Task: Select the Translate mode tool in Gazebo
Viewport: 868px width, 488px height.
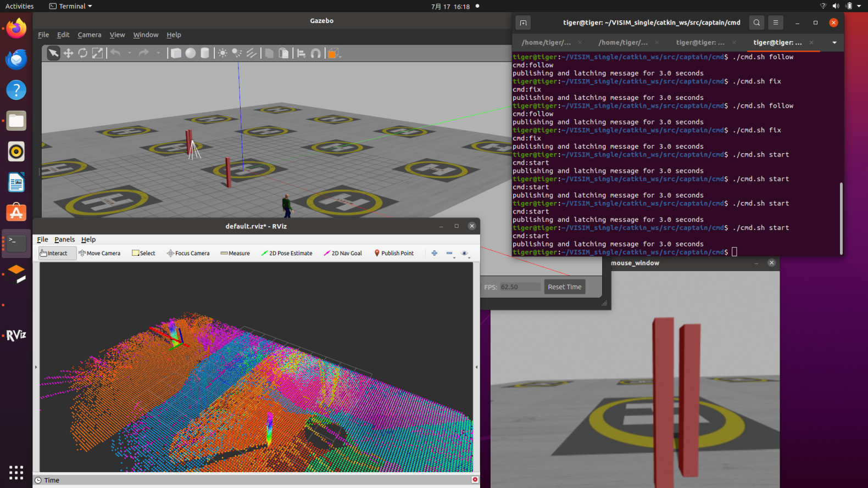Action: click(68, 53)
